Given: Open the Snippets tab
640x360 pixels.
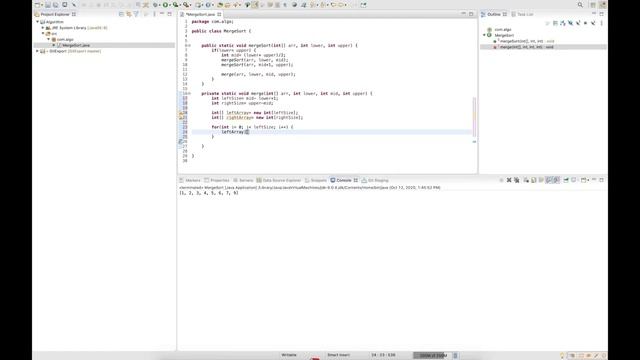Looking at the screenshot, I should (316, 180).
